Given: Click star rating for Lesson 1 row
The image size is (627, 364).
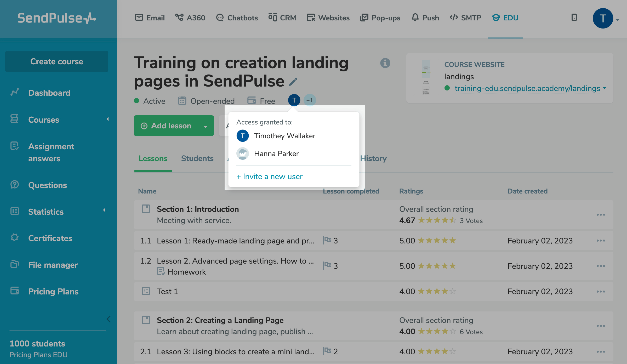Looking at the screenshot, I should coord(437,241).
